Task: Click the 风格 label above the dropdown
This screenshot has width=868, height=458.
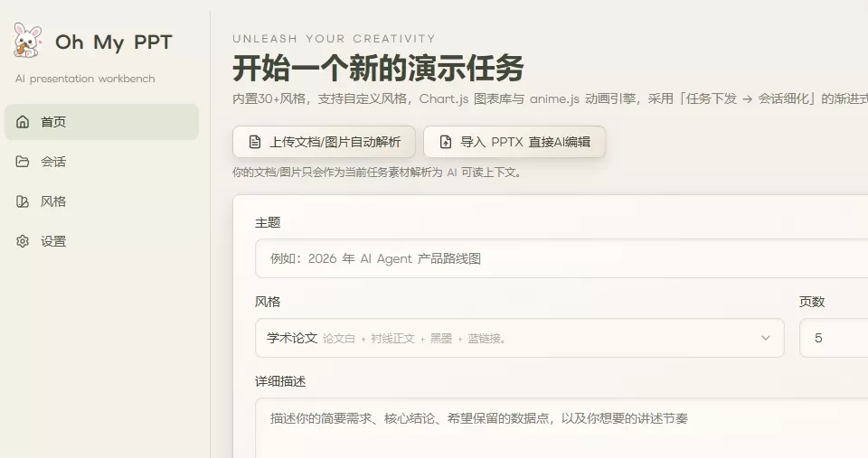Action: point(268,302)
